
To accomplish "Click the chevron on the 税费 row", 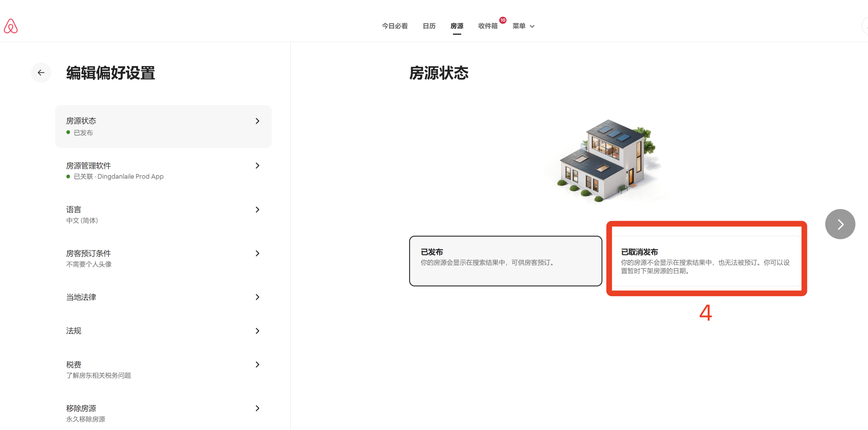I will pyautogui.click(x=258, y=364).
